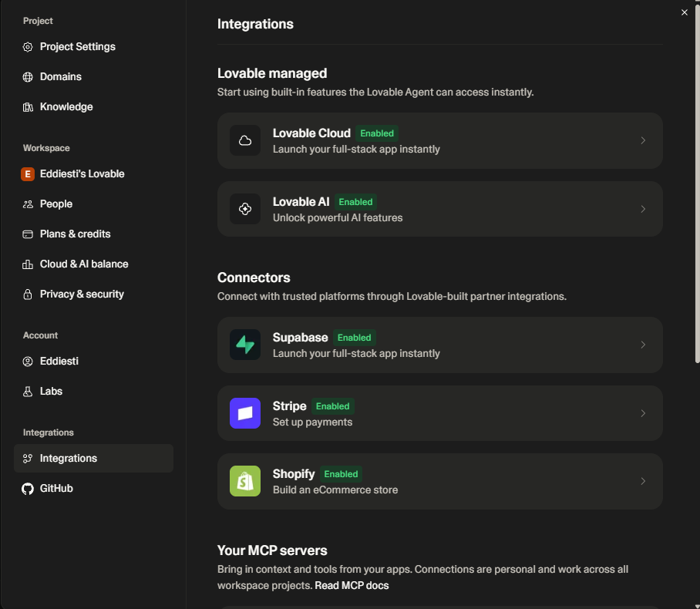
Task: Click the Lovable AI sparkle icon
Action: click(x=245, y=209)
